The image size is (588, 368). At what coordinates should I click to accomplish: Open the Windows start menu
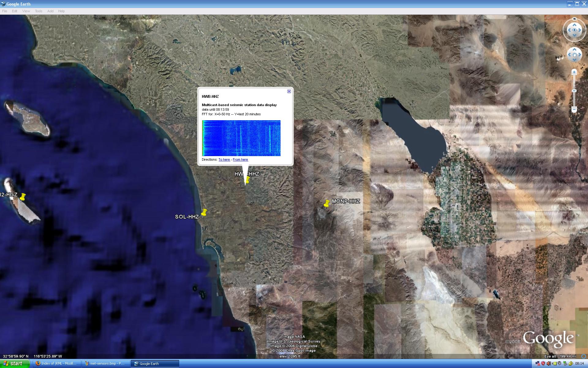(x=15, y=363)
